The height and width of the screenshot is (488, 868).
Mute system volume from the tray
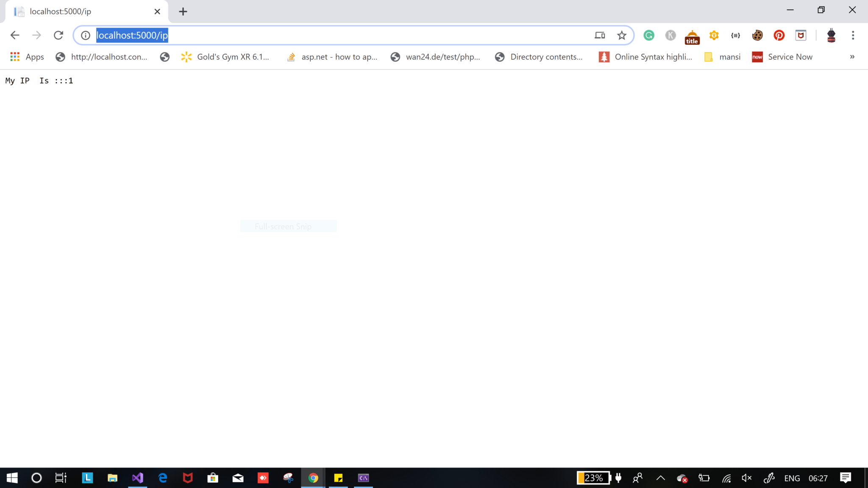pos(746,478)
